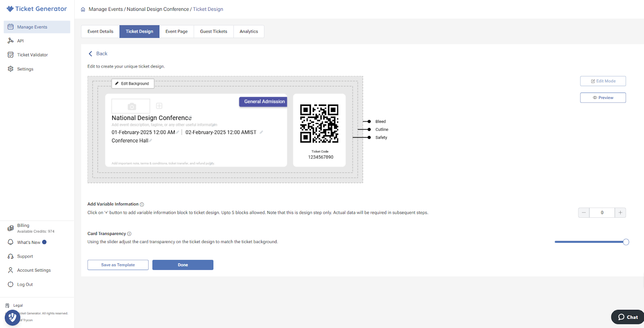The image size is (644, 328).
Task: Click the Edit Background button
Action: pyautogui.click(x=133, y=83)
